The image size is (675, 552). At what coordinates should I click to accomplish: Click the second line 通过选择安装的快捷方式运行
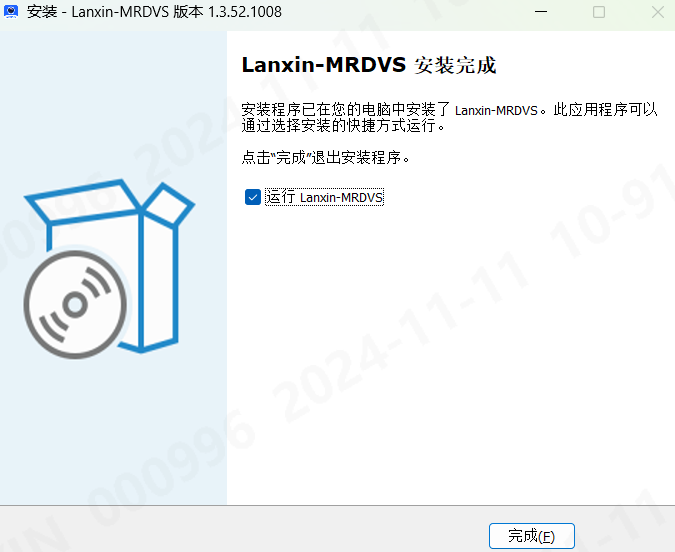[x=343, y=126]
